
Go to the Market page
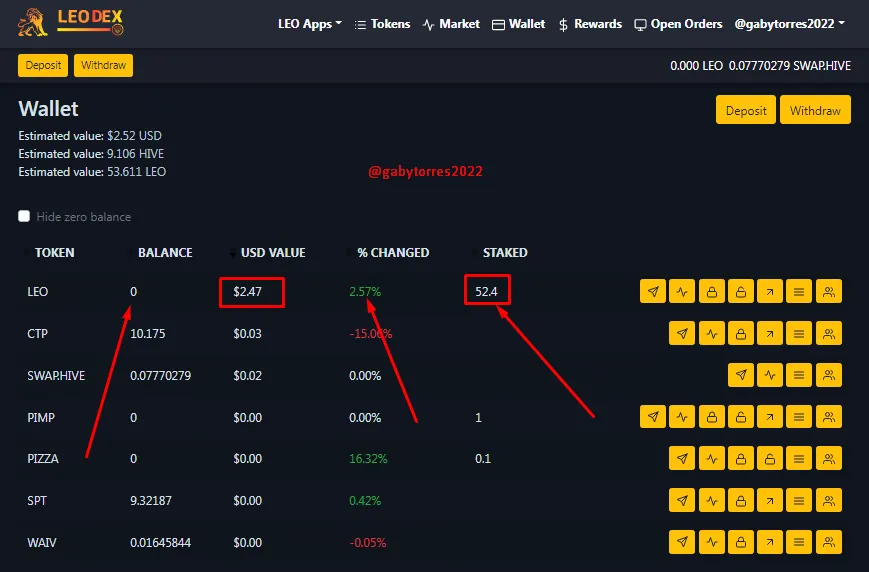451,24
